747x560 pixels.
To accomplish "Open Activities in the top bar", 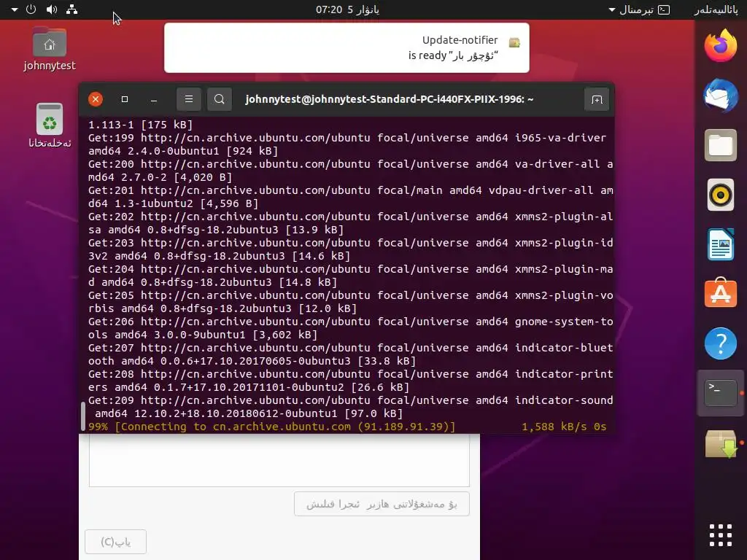I will [715, 9].
